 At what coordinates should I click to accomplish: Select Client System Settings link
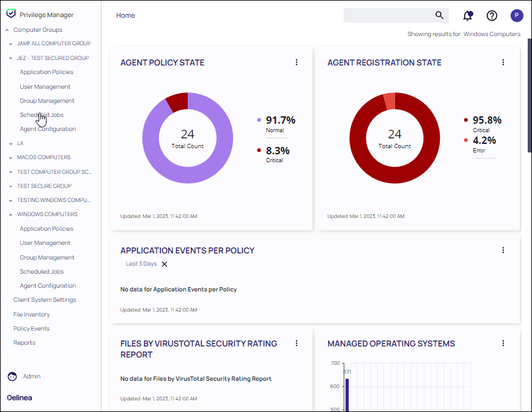(45, 300)
